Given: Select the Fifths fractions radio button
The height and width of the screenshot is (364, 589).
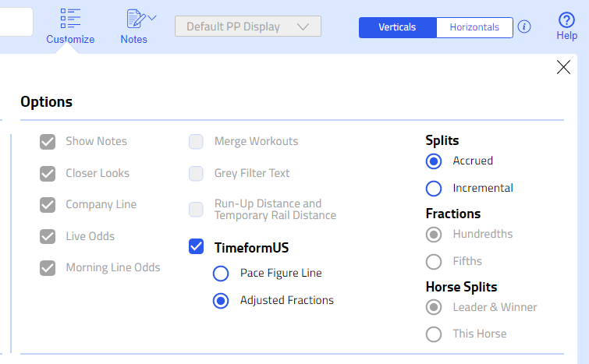Looking at the screenshot, I should pyautogui.click(x=434, y=261).
